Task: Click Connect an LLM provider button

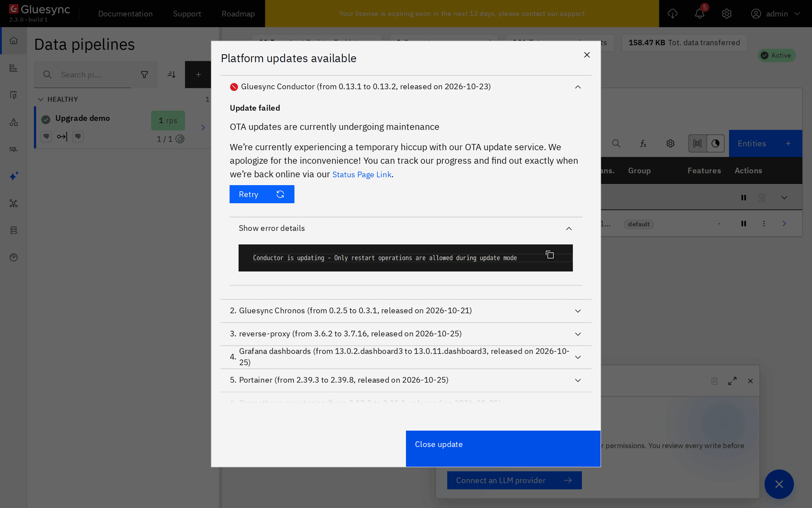Action: [x=514, y=480]
